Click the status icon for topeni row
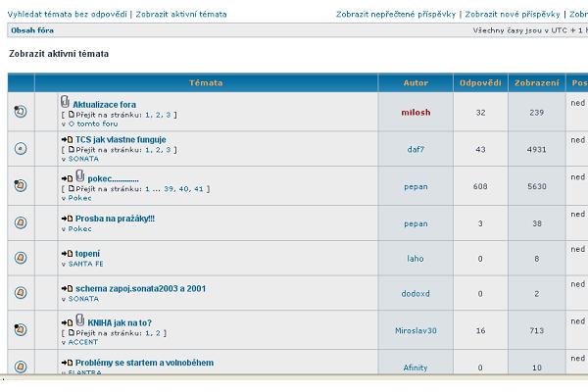The width and height of the screenshot is (588, 392). pyautogui.click(x=21, y=258)
